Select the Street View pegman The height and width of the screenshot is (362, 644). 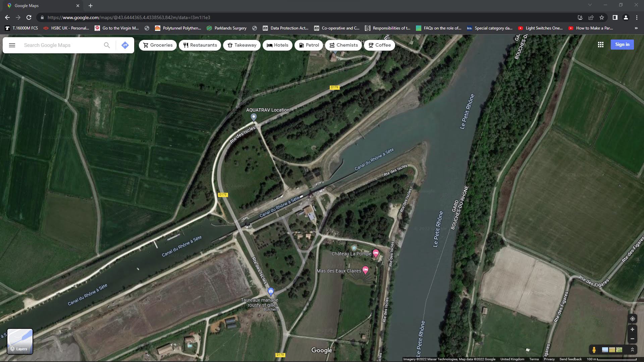click(x=594, y=350)
